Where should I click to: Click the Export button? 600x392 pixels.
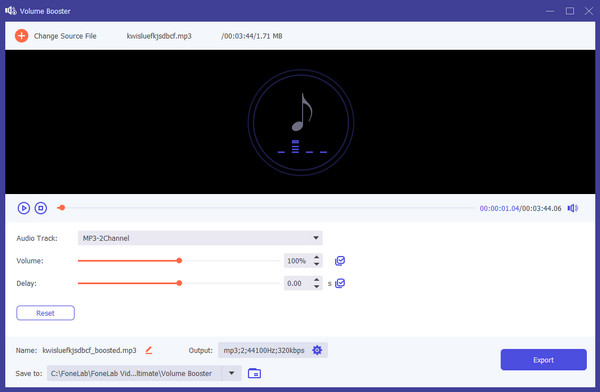point(543,360)
